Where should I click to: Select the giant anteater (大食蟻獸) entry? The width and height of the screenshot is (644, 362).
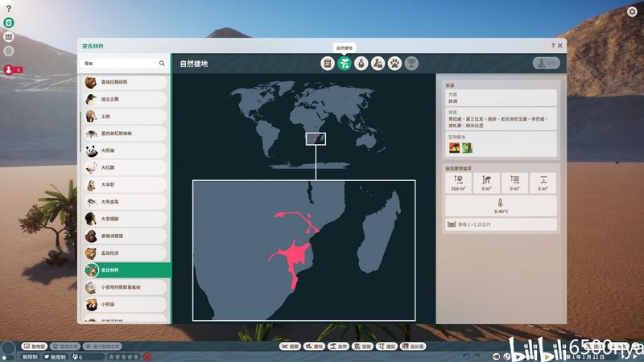click(x=126, y=219)
